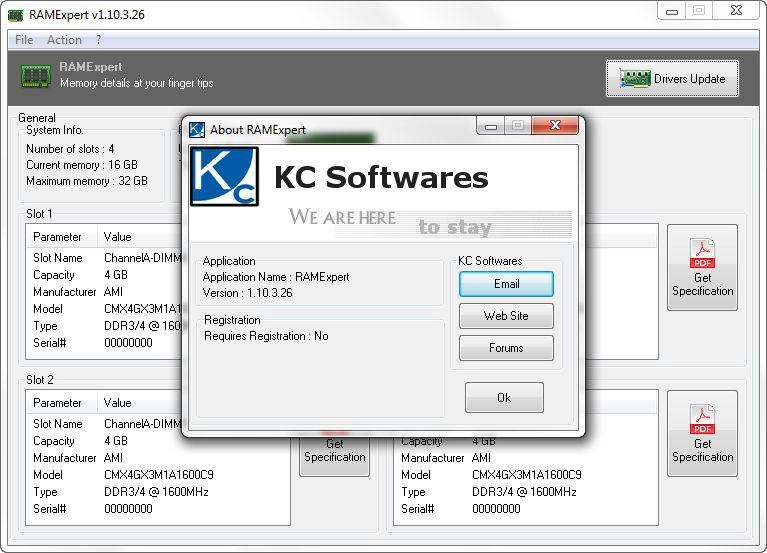Open the File menu

tap(24, 40)
